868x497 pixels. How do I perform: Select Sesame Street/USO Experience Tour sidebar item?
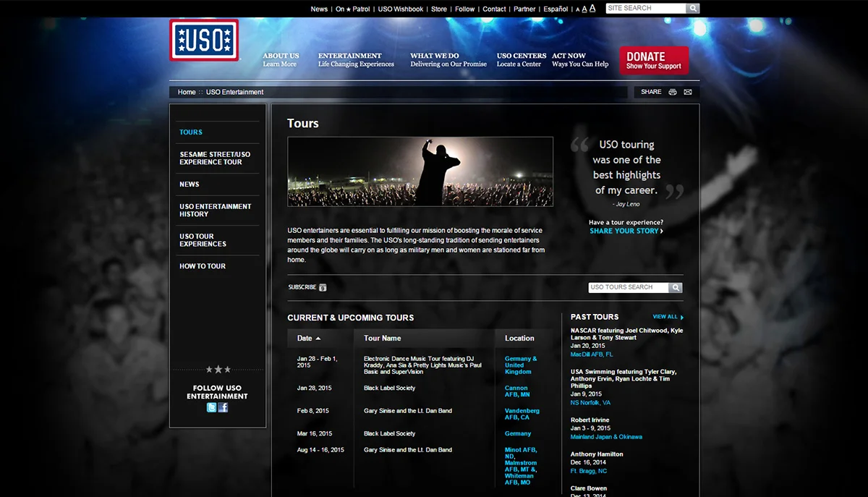coord(215,158)
